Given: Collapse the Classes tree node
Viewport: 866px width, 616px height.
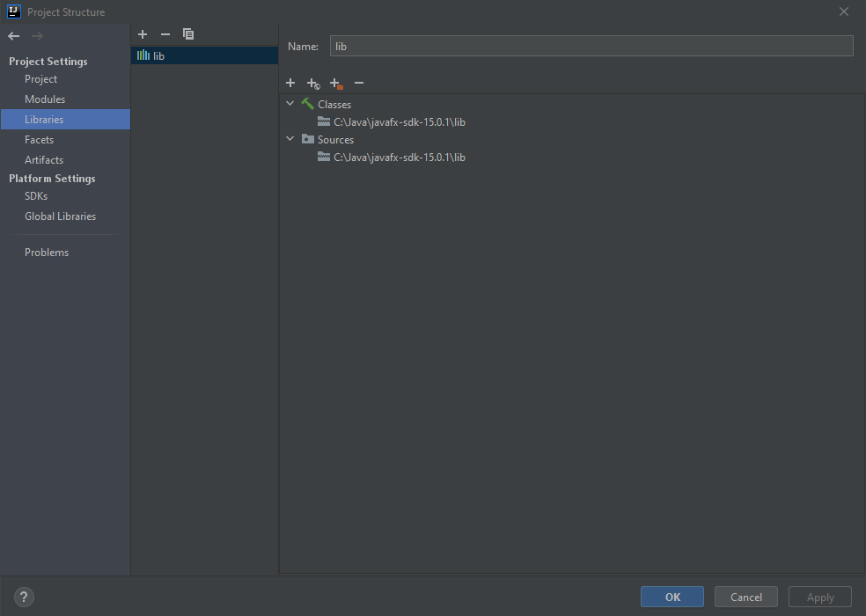Looking at the screenshot, I should [x=290, y=103].
